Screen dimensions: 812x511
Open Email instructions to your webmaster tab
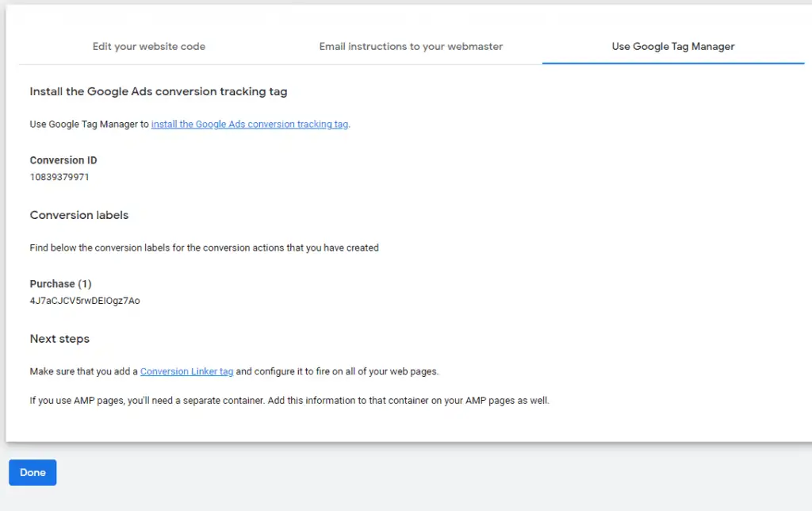[x=411, y=46]
